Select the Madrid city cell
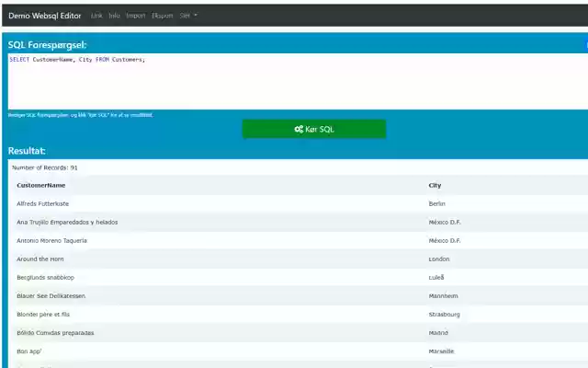Screen dimensions: 588x368 pos(438,333)
